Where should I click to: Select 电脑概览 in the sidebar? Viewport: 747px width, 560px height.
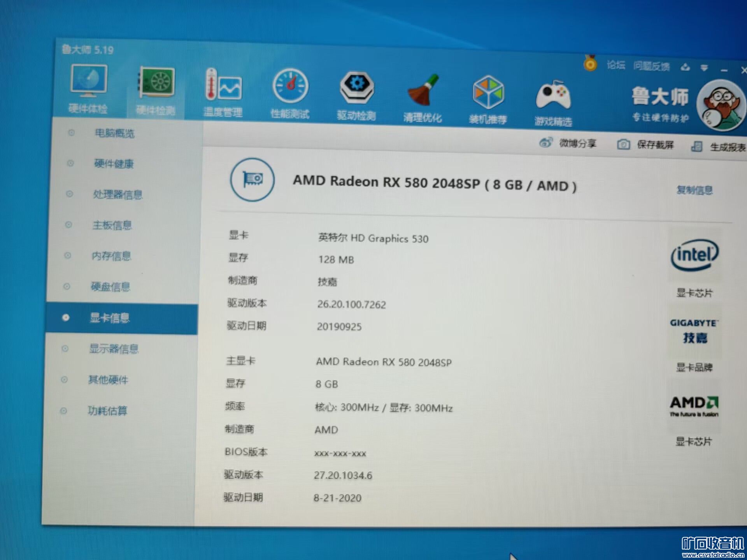(x=114, y=133)
